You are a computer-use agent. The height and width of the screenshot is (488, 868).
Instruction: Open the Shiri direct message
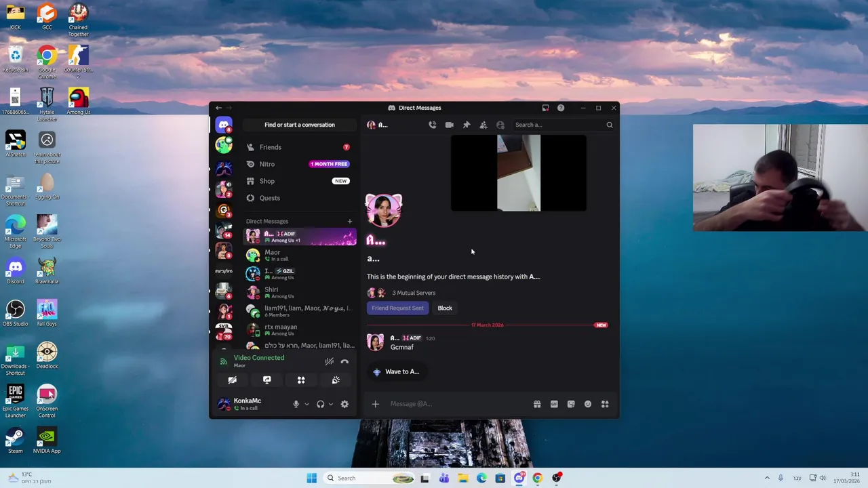(300, 292)
